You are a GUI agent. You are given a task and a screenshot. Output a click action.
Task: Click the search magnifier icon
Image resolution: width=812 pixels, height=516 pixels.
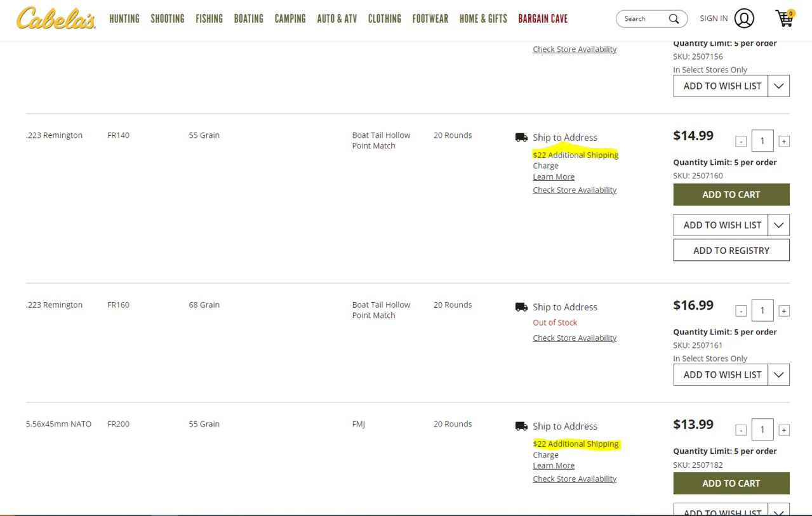pyautogui.click(x=674, y=18)
